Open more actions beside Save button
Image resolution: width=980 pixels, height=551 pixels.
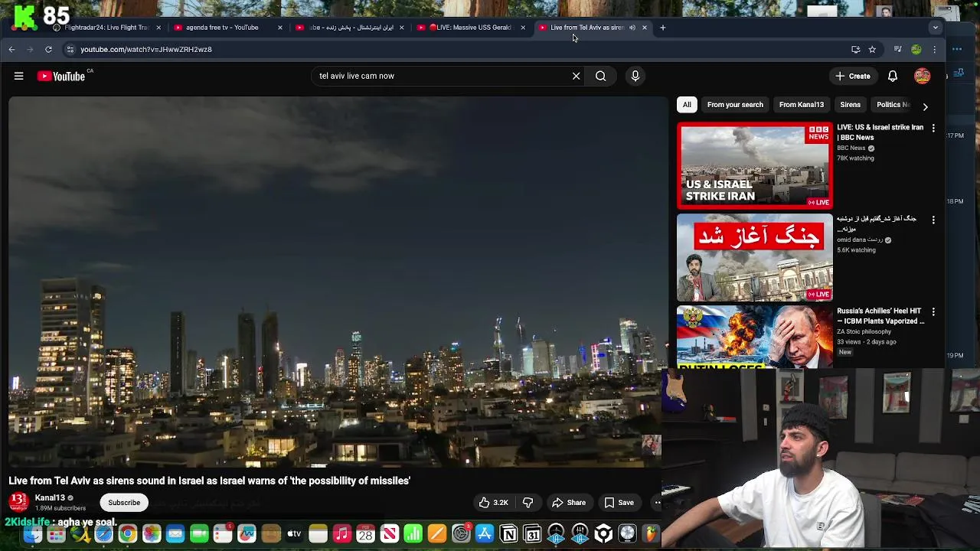pos(657,503)
